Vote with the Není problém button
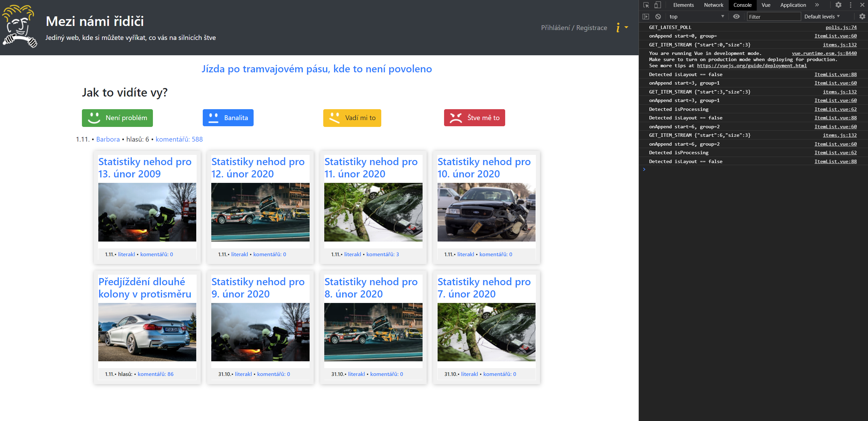 (117, 118)
